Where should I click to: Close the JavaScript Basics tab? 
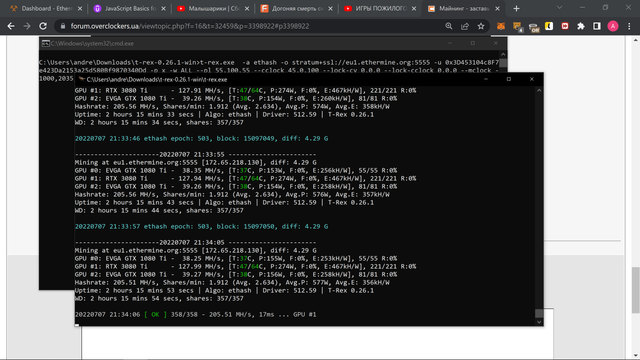point(163,9)
